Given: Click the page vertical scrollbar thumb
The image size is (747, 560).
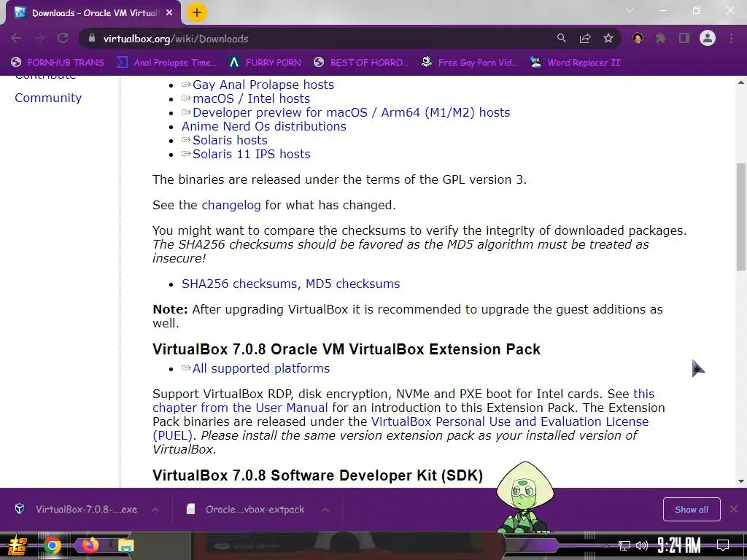Looking at the screenshot, I should [x=741, y=217].
